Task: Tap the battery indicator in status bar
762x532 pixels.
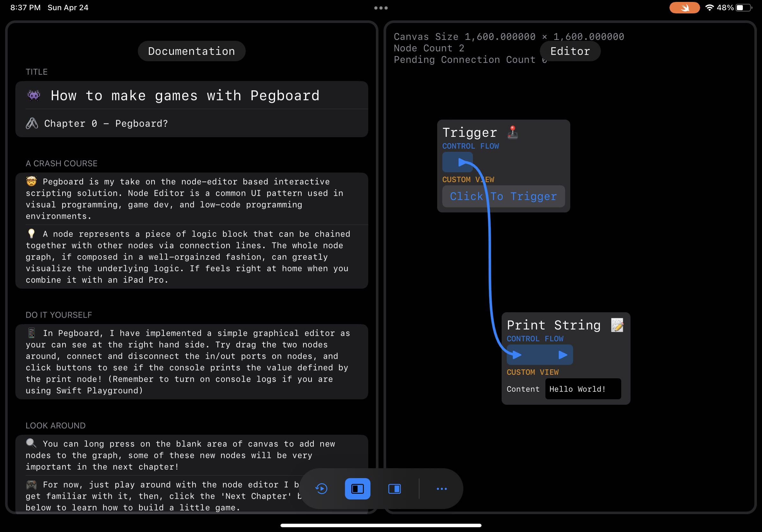Action: click(743, 8)
